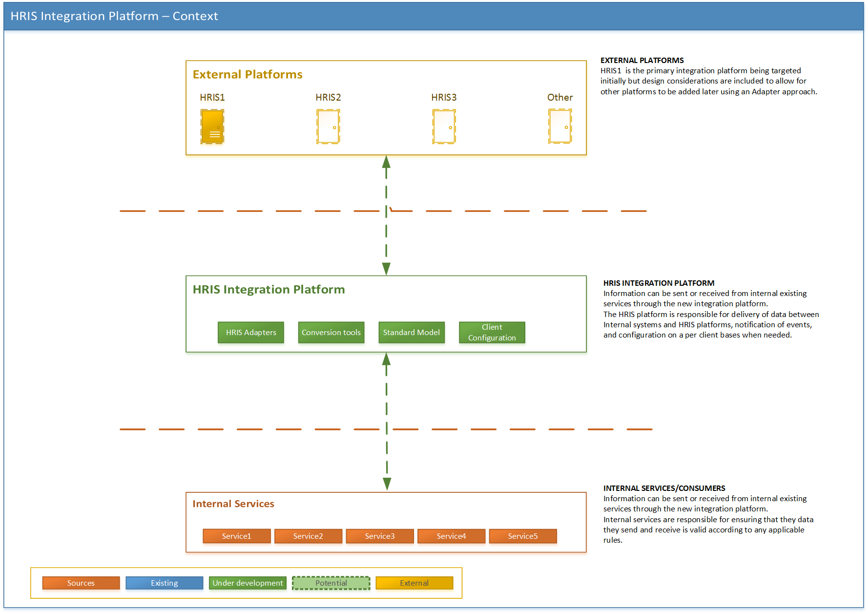
Task: Click the Existing legend swatch
Action: [165, 583]
